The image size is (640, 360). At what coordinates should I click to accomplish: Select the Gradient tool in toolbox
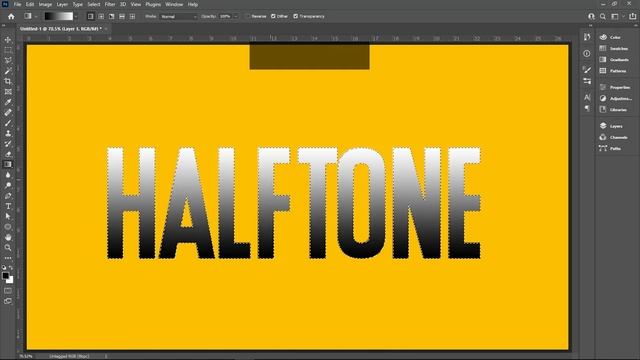coord(8,164)
